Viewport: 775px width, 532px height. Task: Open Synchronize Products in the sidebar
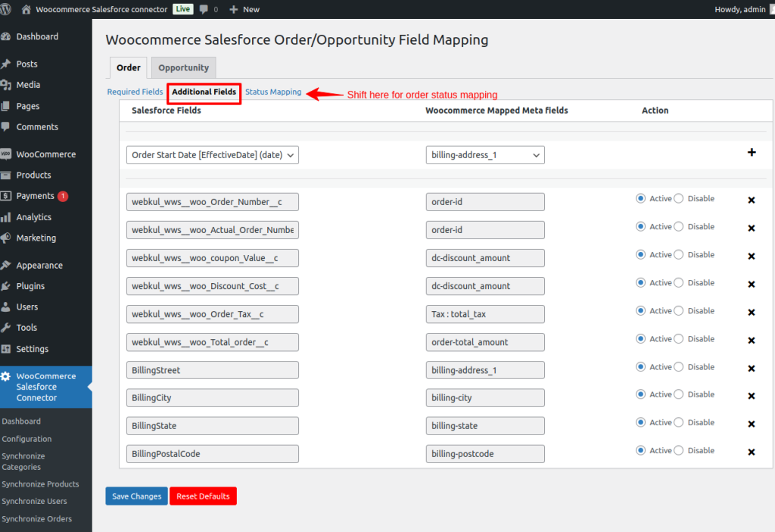pos(40,484)
